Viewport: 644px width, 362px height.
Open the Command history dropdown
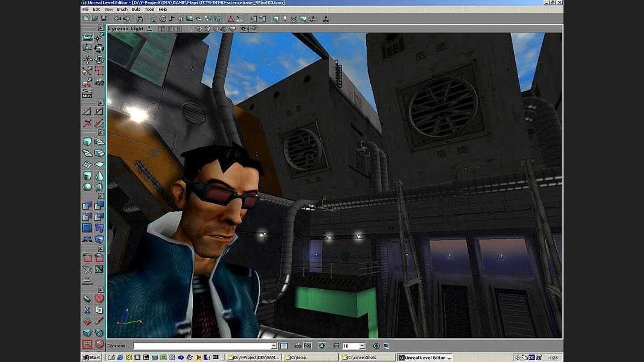tap(274, 346)
